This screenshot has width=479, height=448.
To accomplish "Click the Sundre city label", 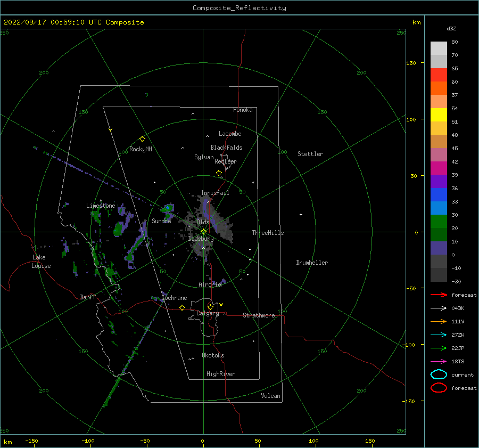I will coord(161,221).
